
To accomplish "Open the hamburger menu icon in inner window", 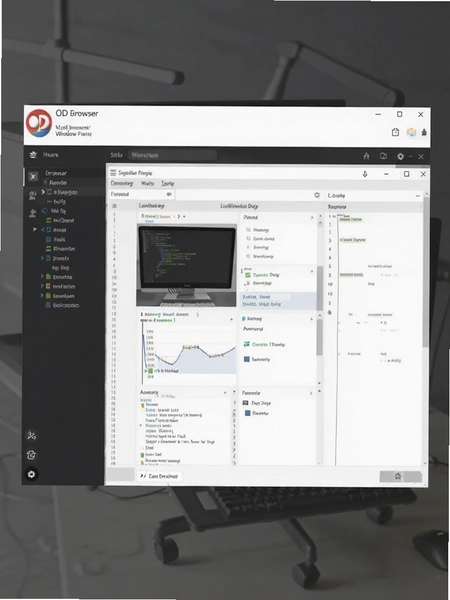I will tap(113, 173).
